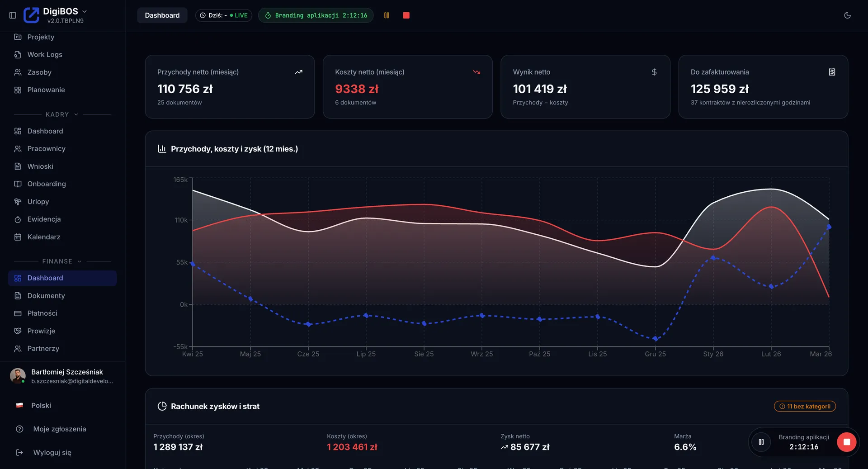Log out with Wyloguj się
Screen dimensions: 868x469
pyautogui.click(x=62, y=453)
